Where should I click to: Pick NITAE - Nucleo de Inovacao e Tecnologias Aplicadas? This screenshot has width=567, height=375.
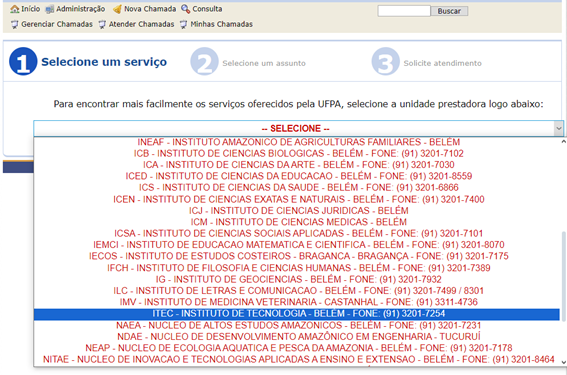click(297, 359)
